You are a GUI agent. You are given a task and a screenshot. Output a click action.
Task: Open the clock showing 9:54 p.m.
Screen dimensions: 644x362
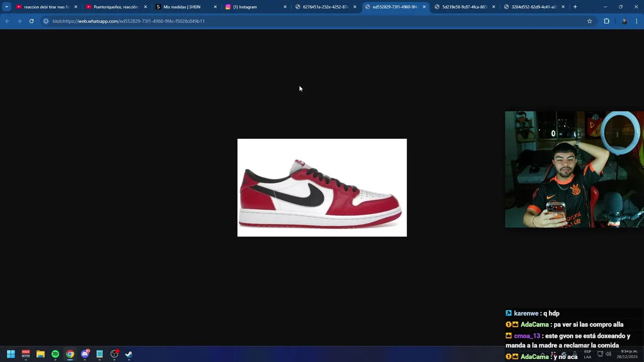[627, 354]
